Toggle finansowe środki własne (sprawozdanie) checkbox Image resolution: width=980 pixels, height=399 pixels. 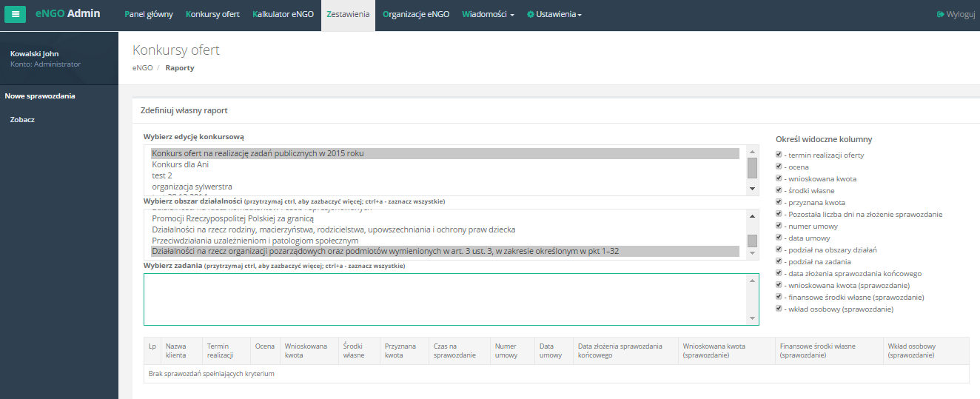(779, 297)
